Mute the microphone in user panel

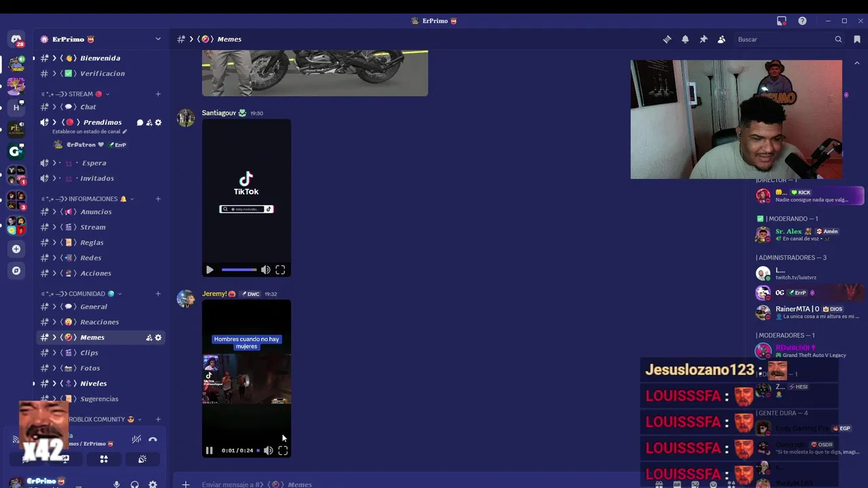pyautogui.click(x=117, y=484)
